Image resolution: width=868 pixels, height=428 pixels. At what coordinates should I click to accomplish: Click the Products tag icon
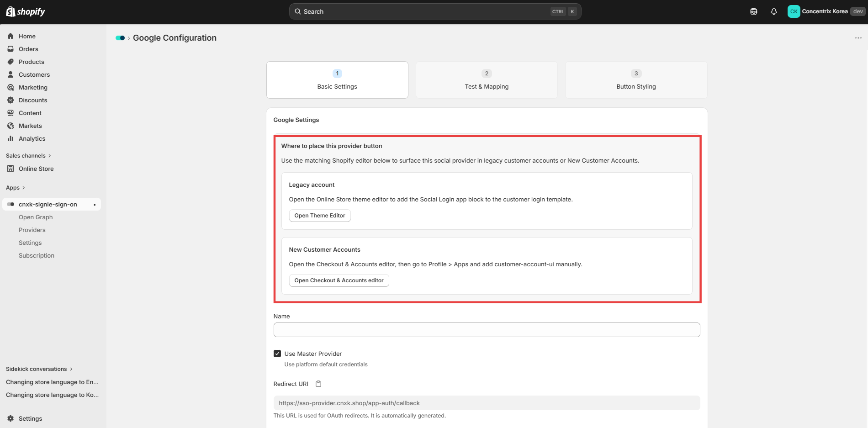(x=11, y=62)
